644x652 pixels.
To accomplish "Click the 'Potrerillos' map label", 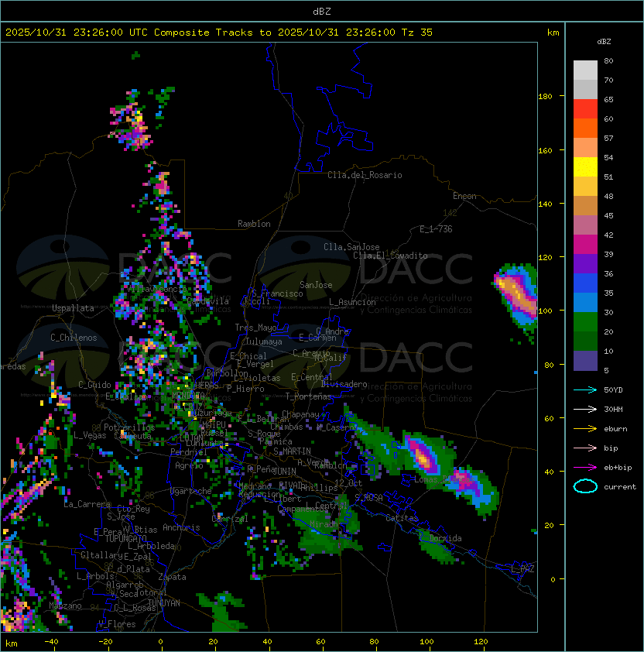I will [x=129, y=427].
